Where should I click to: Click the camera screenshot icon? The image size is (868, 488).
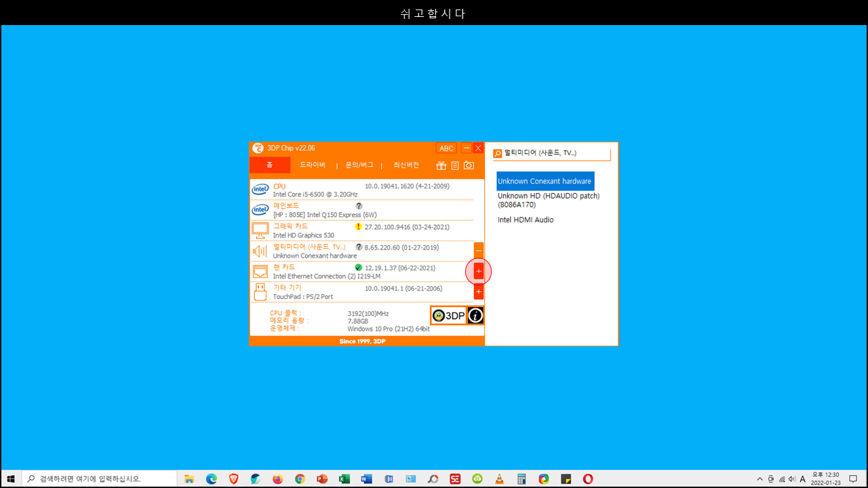tap(469, 165)
